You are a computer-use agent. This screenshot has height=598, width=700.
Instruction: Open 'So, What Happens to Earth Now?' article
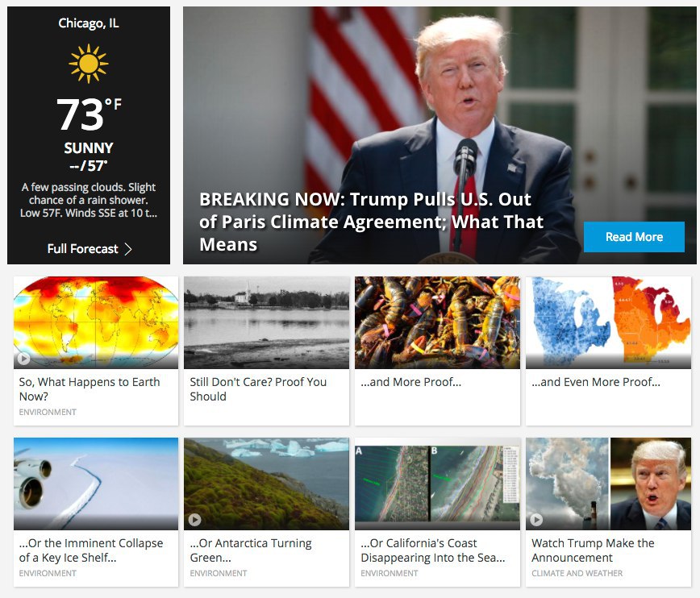click(x=90, y=389)
